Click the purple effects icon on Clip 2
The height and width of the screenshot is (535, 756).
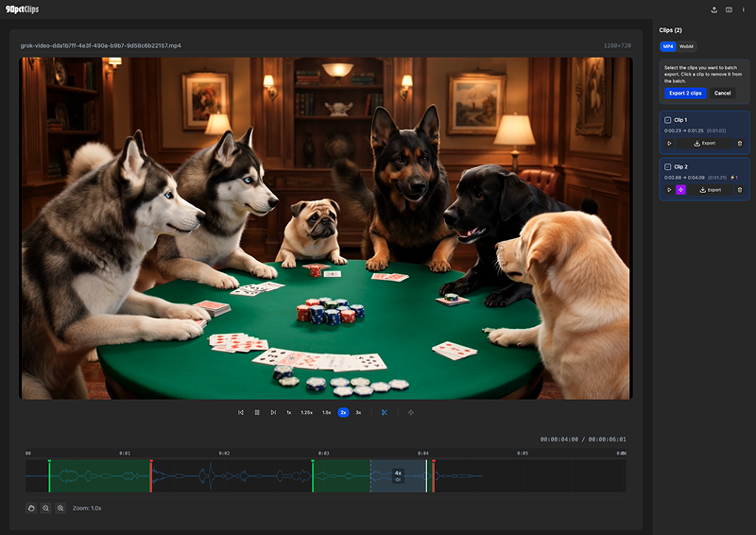pyautogui.click(x=680, y=190)
